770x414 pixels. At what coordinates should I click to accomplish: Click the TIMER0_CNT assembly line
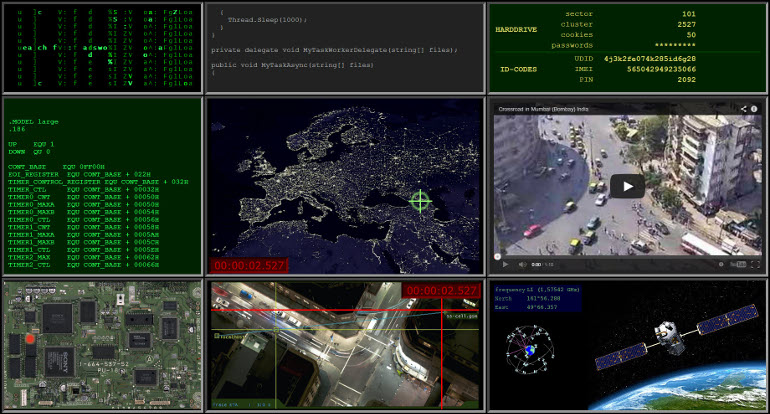tap(83, 196)
